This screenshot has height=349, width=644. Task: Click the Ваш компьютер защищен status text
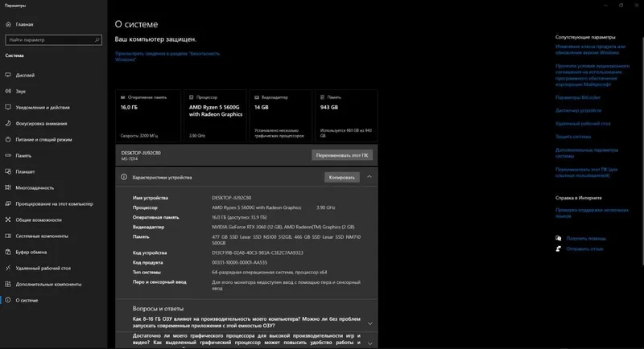click(x=155, y=39)
